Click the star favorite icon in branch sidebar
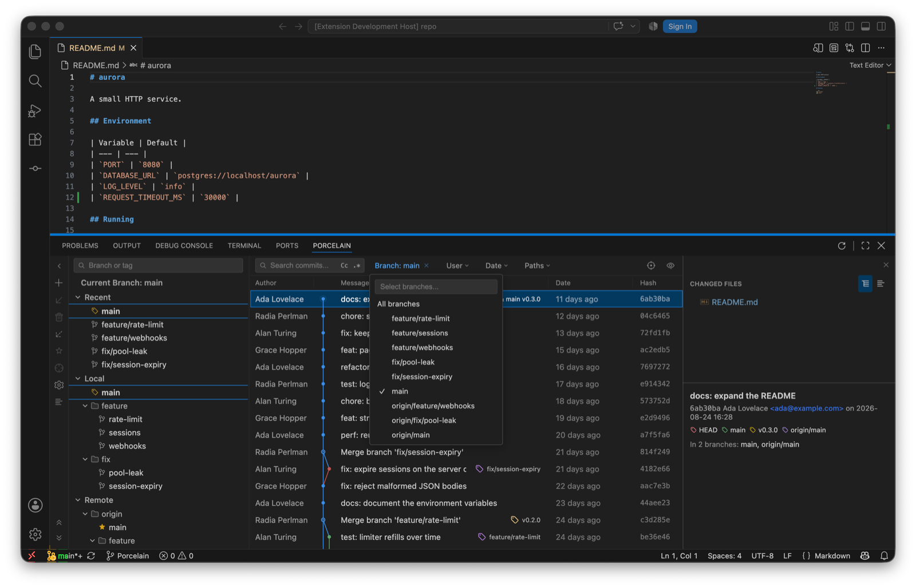Image resolution: width=916 pixels, height=588 pixels. 59,351
